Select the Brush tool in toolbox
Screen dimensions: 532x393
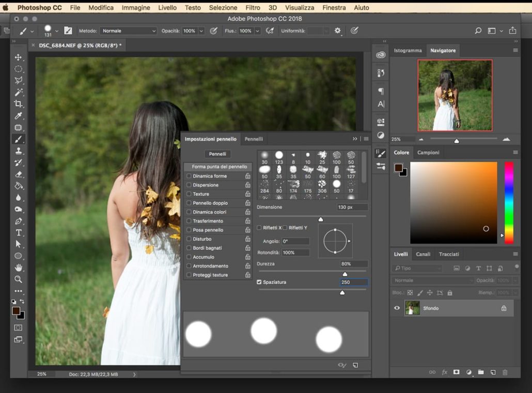[x=18, y=139]
